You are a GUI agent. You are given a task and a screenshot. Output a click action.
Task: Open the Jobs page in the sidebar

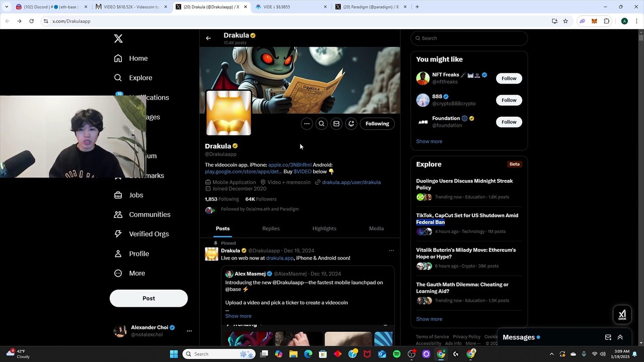(129, 195)
